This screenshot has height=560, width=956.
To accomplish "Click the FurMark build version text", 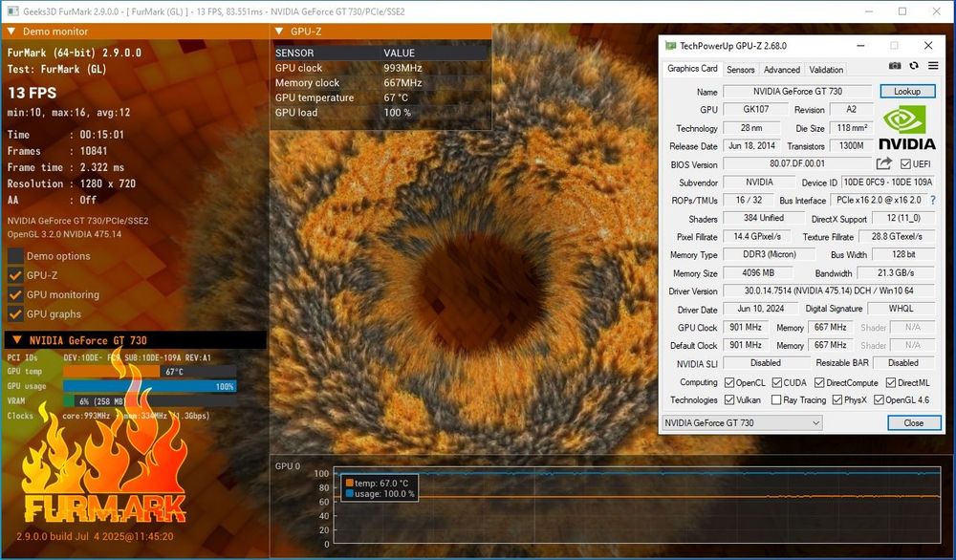I will [x=95, y=537].
